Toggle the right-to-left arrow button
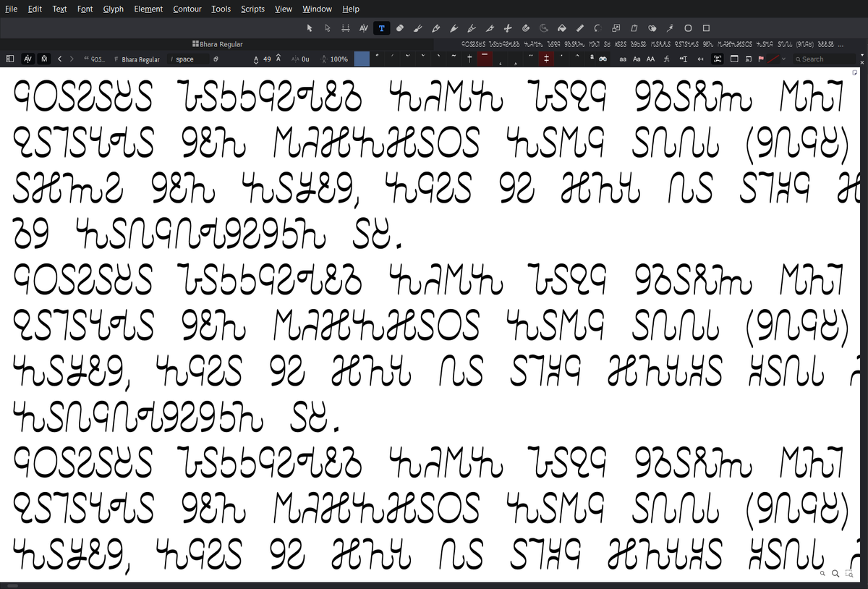Viewport: 868px width, 589px height. click(700, 59)
